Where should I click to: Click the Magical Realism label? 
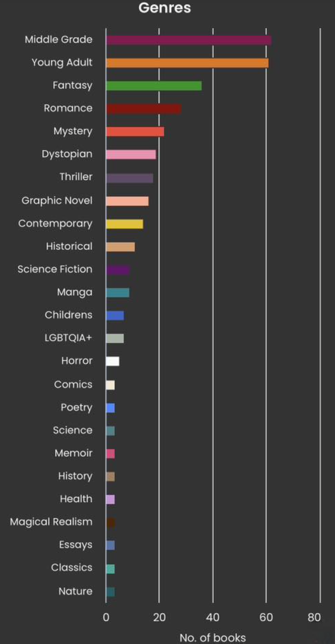(51, 522)
